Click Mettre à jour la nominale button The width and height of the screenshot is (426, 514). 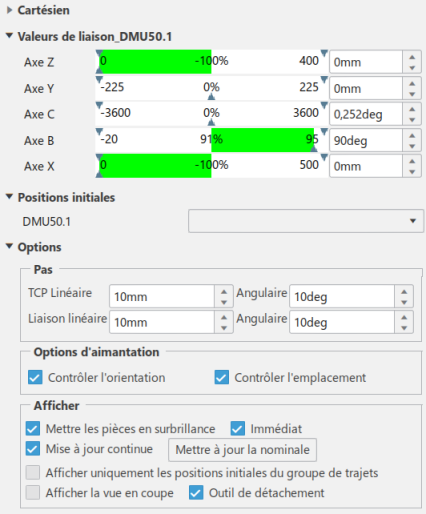coord(242,450)
